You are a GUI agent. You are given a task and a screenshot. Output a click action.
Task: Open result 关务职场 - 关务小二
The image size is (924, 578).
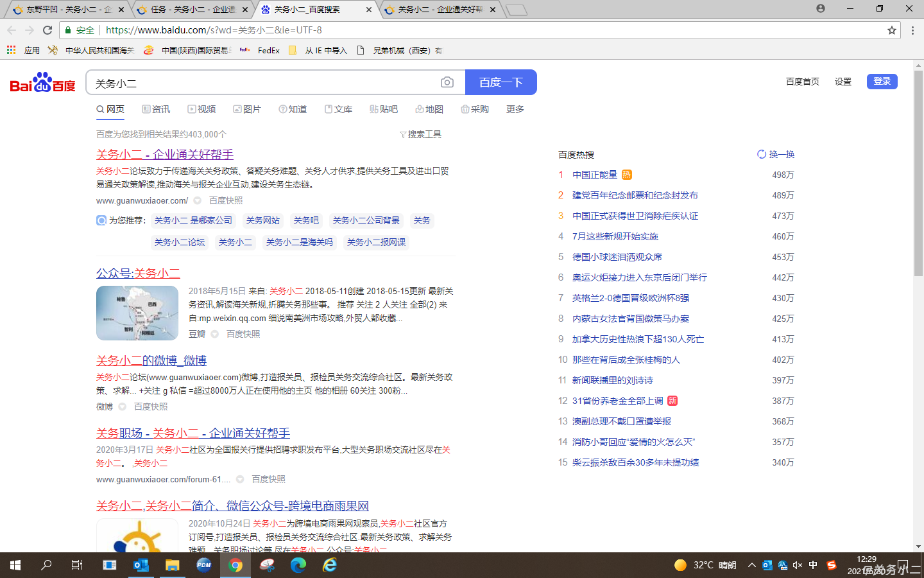[193, 433]
